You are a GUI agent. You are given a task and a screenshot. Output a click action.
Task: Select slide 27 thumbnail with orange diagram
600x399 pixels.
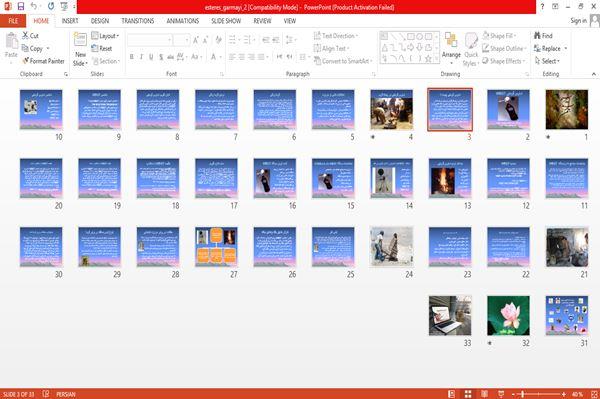point(216,246)
